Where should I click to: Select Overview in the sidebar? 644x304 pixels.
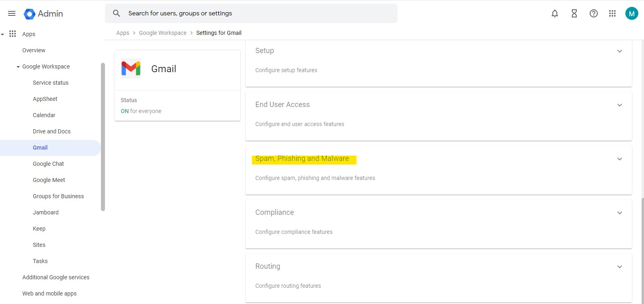click(x=34, y=50)
